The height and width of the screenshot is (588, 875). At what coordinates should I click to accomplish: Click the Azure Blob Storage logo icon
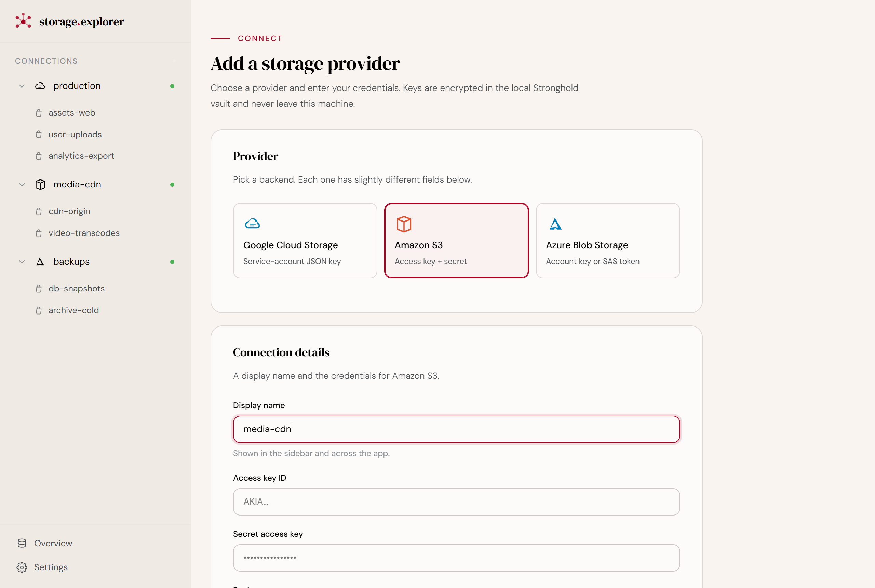pyautogui.click(x=555, y=224)
